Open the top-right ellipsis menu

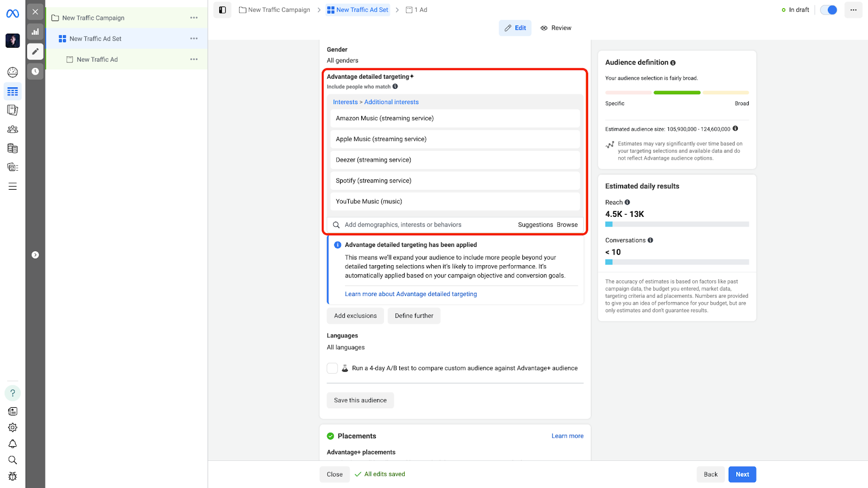tap(853, 10)
